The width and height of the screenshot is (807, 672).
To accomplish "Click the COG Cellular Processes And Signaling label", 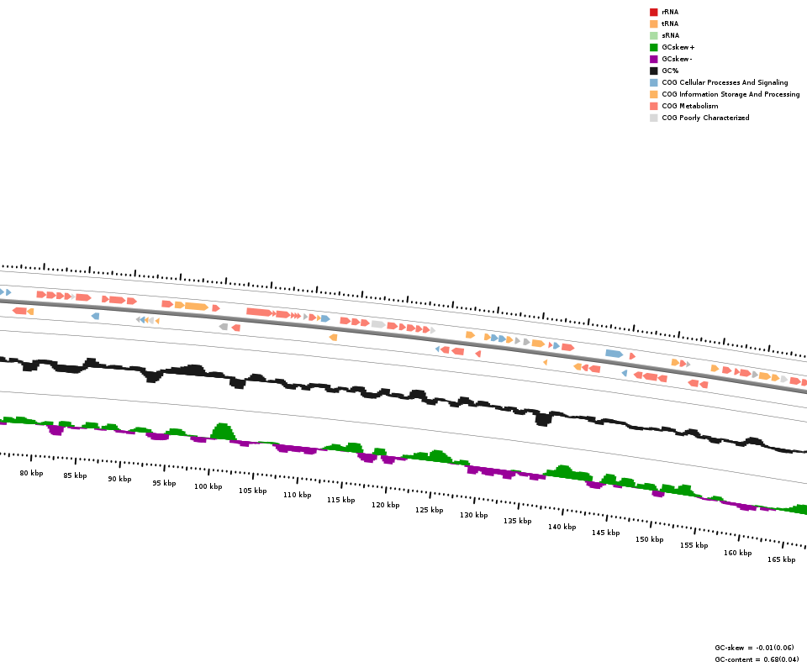I will click(x=725, y=82).
